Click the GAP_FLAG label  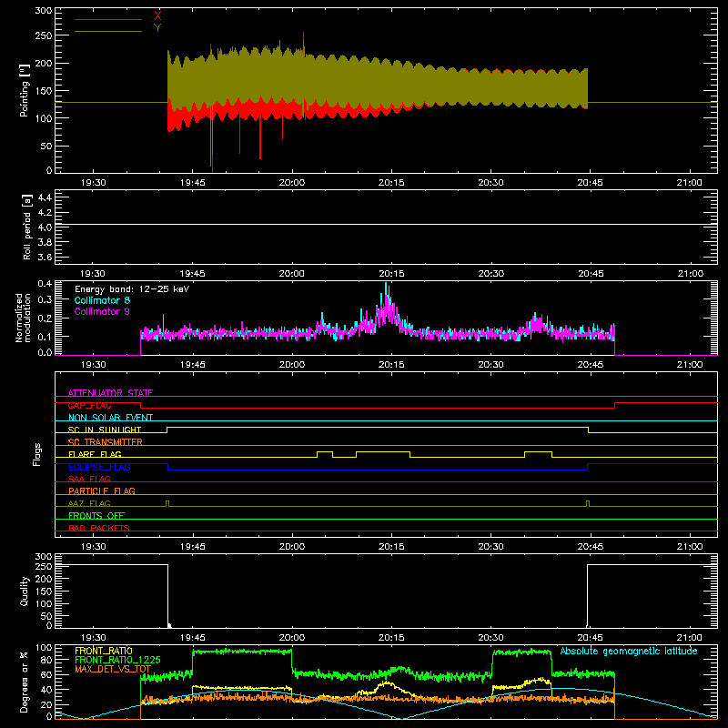(89, 405)
